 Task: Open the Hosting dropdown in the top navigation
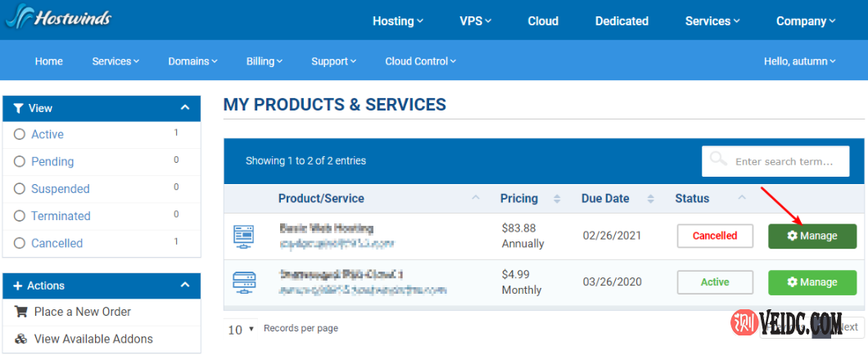(x=398, y=21)
